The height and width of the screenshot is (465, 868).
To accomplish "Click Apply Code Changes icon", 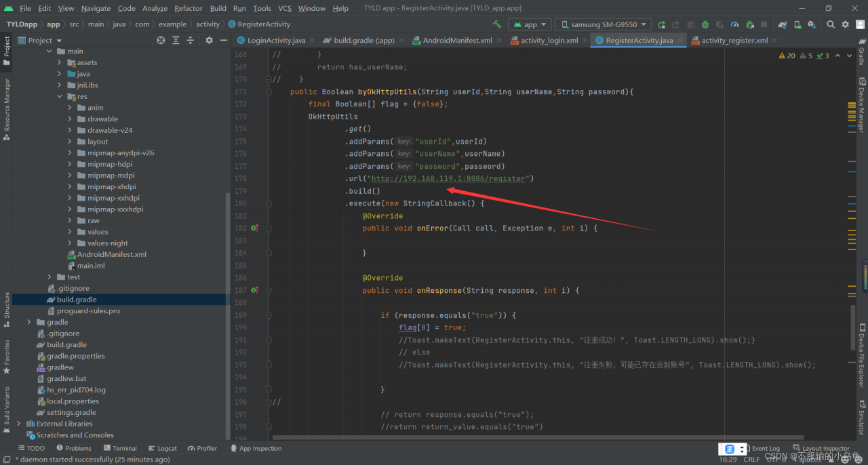I will [x=691, y=24].
